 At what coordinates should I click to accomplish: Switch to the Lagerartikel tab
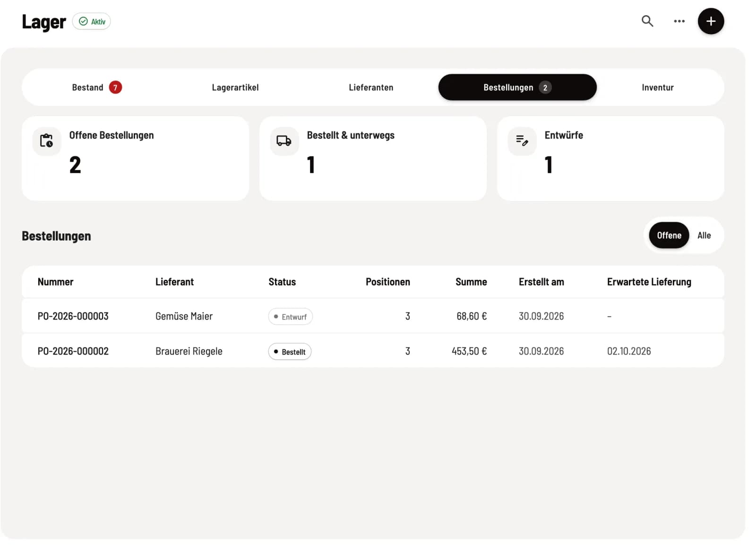coord(235,87)
